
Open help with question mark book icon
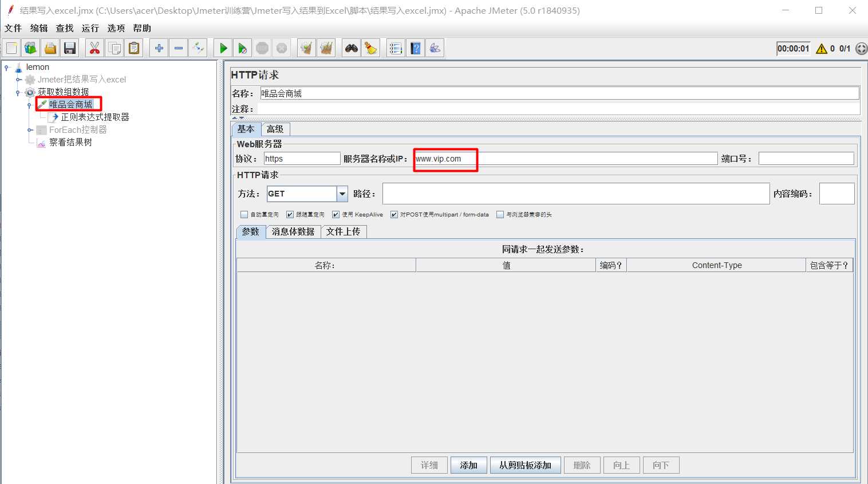tap(416, 48)
